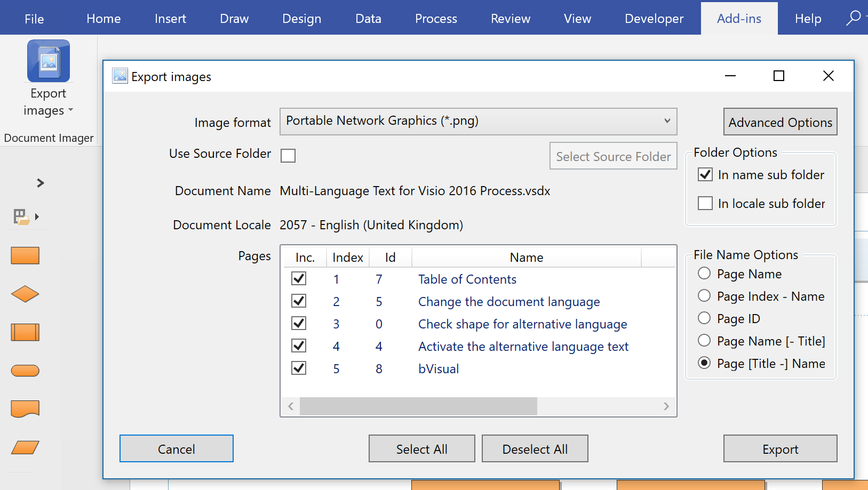
Task: Switch to the Home ribbon tab
Action: click(x=103, y=18)
